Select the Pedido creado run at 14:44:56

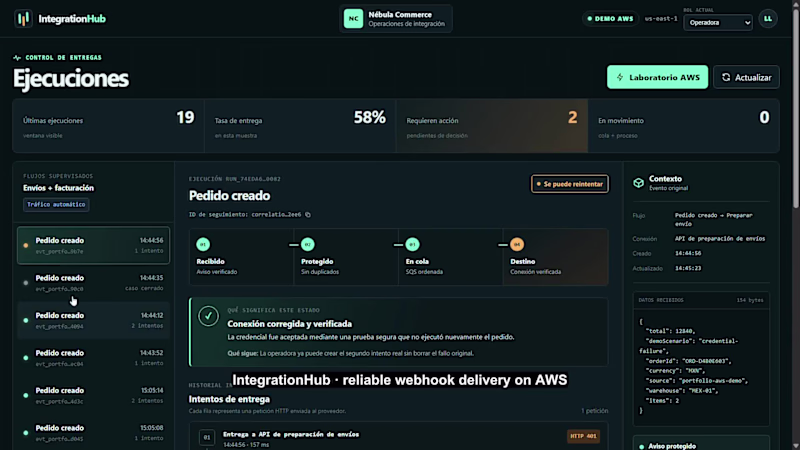tap(93, 245)
